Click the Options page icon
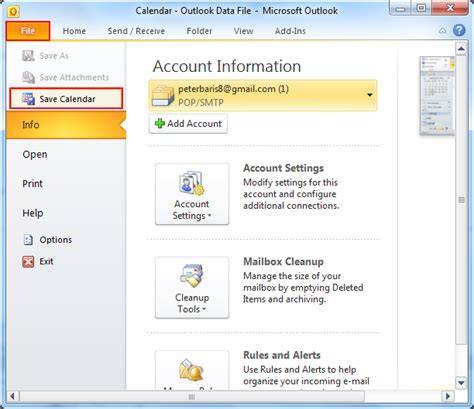This screenshot has width=474, height=409. 28,240
